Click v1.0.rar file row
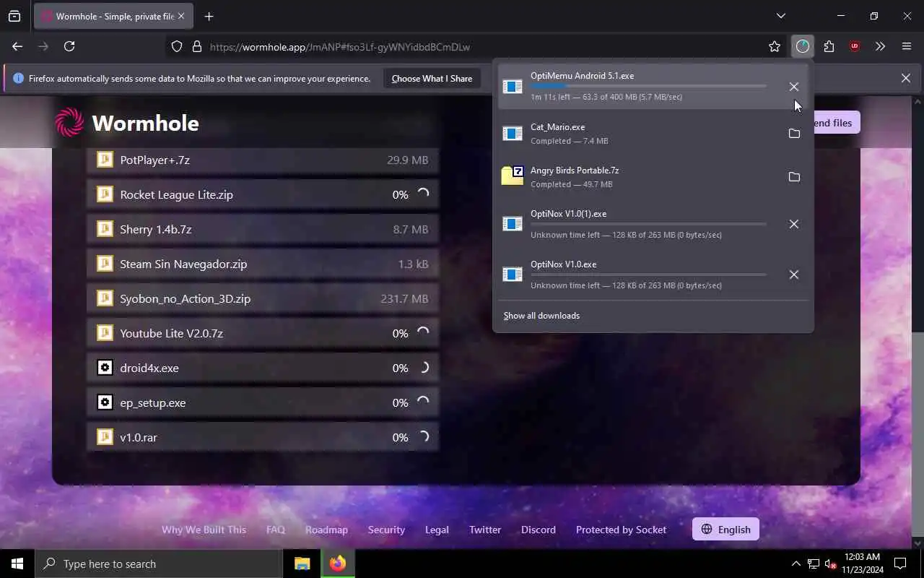Image resolution: width=924 pixels, height=578 pixels. (x=263, y=437)
